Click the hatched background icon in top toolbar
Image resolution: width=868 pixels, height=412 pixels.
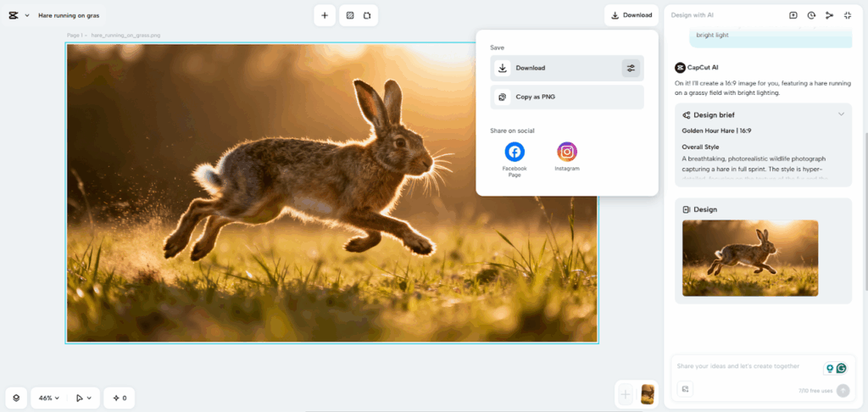point(349,15)
